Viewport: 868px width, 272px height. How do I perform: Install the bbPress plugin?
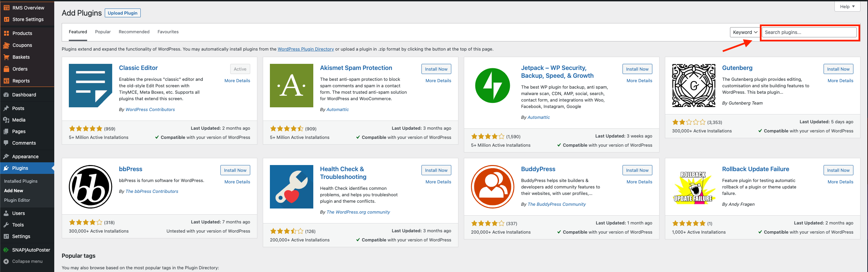tap(235, 170)
